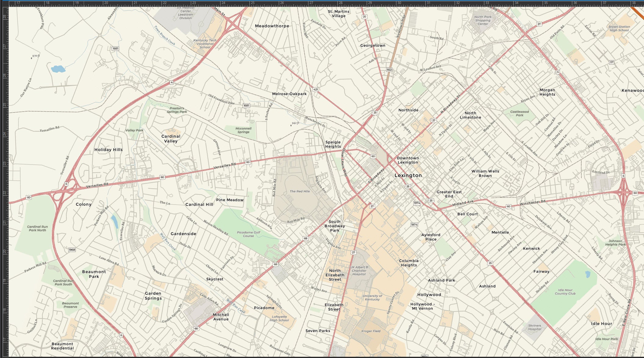Click the UK Albert B Chandler Hospital label
Screen dimensions: 644x358
[x=359, y=271]
